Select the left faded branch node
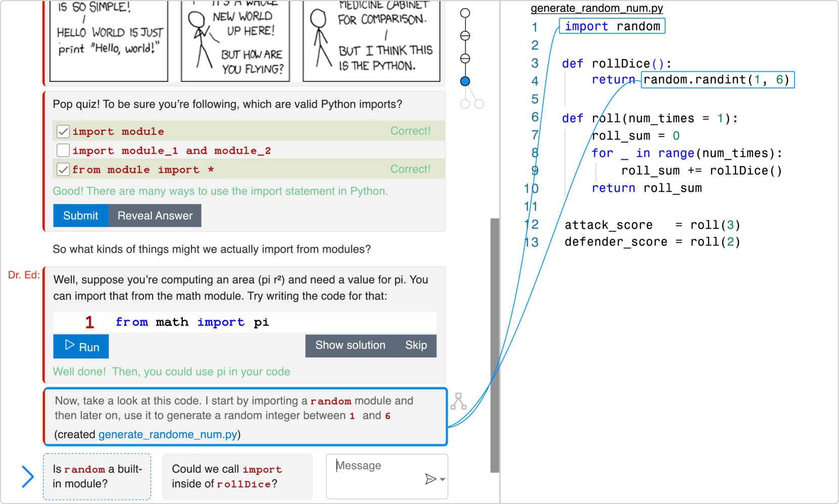 tap(465, 104)
